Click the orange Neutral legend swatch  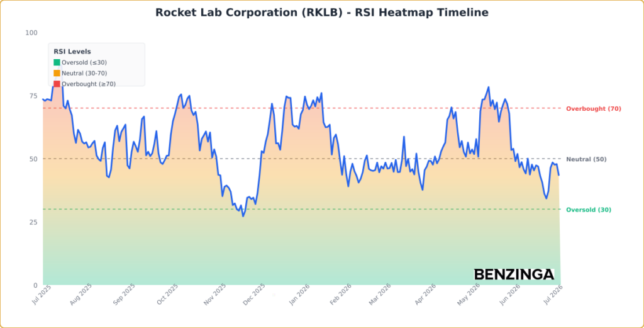pos(57,73)
